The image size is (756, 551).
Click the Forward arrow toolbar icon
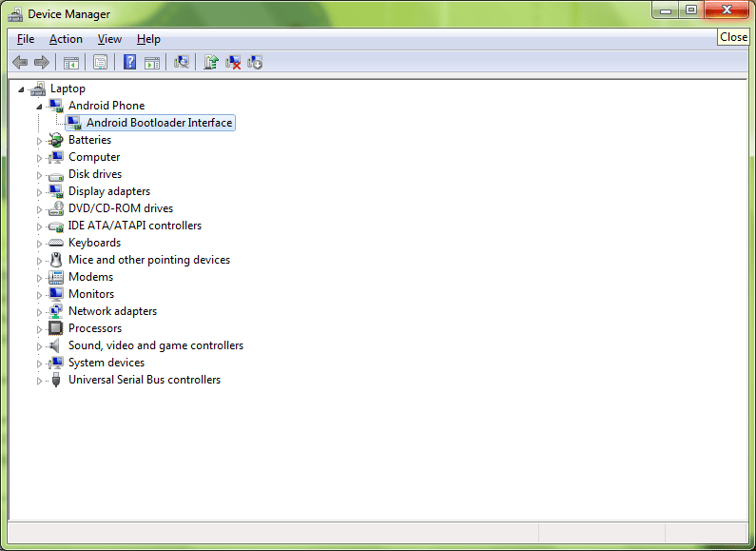click(x=42, y=62)
